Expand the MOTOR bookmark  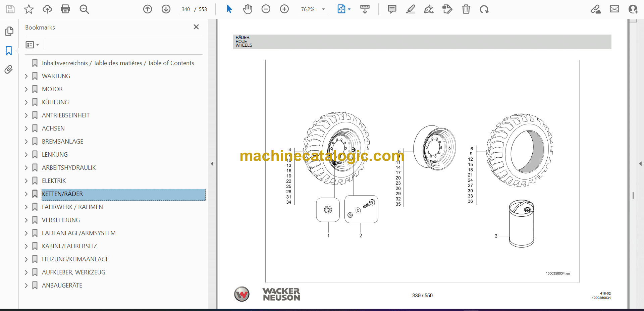(x=26, y=89)
